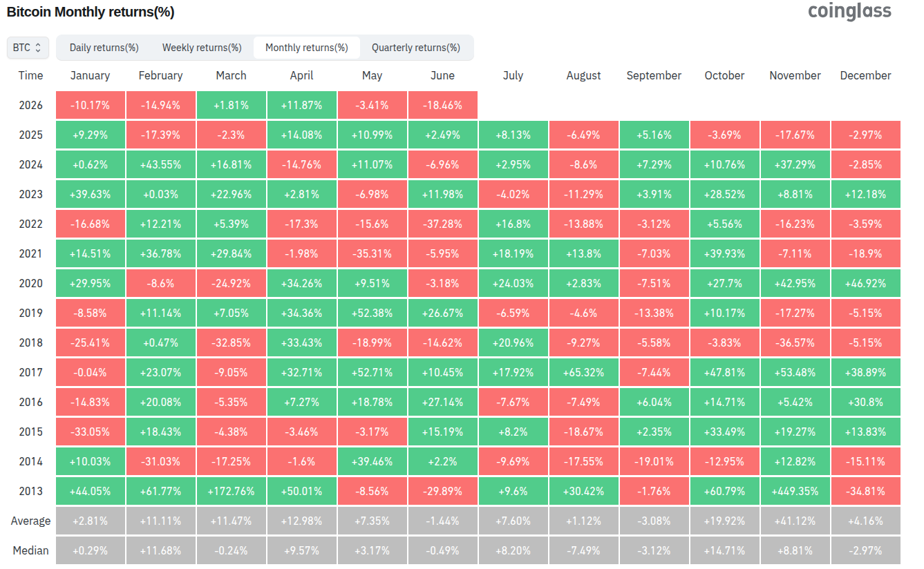This screenshot has width=924, height=569.
Task: Click the March column header
Action: point(231,75)
